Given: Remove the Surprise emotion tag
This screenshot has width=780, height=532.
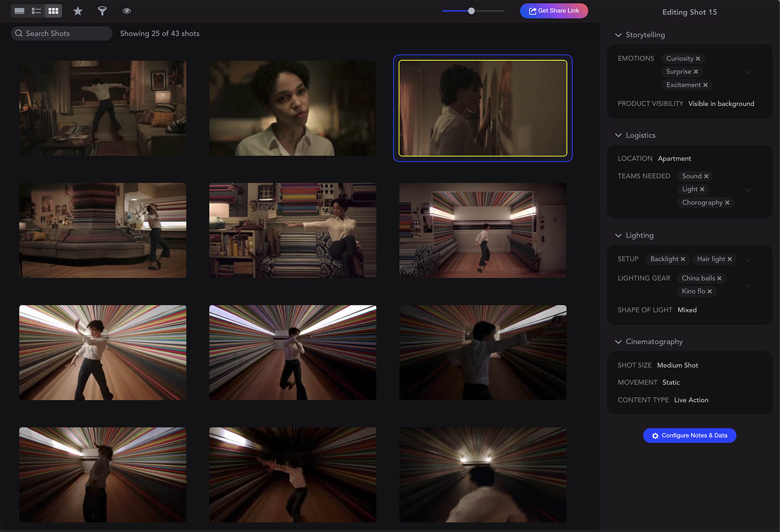Looking at the screenshot, I should click(695, 71).
